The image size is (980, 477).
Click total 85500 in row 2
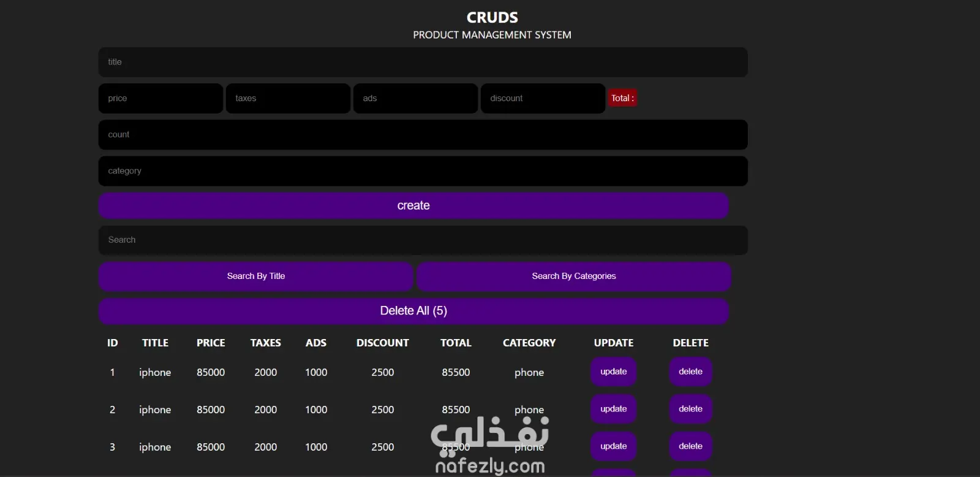coord(456,410)
